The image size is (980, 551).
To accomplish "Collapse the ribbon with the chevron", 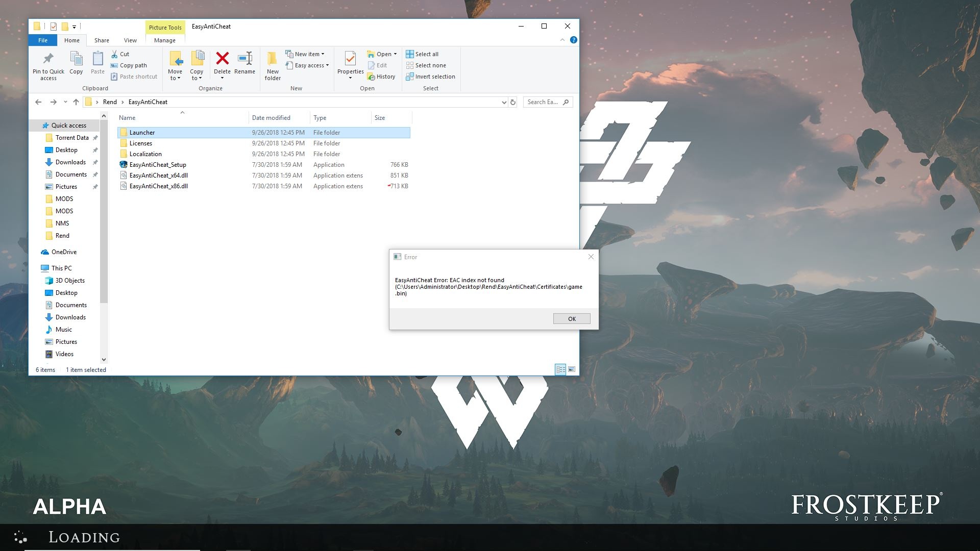I will pos(562,40).
